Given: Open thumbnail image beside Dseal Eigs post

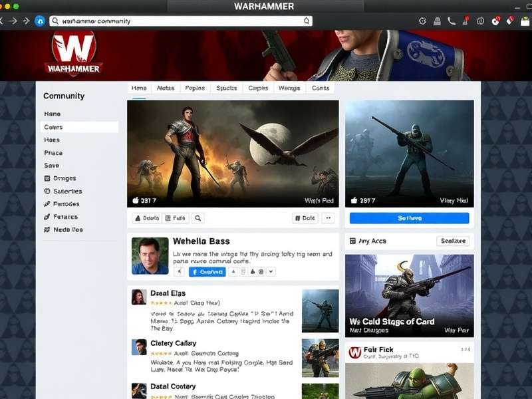Looking at the screenshot, I should (321, 311).
